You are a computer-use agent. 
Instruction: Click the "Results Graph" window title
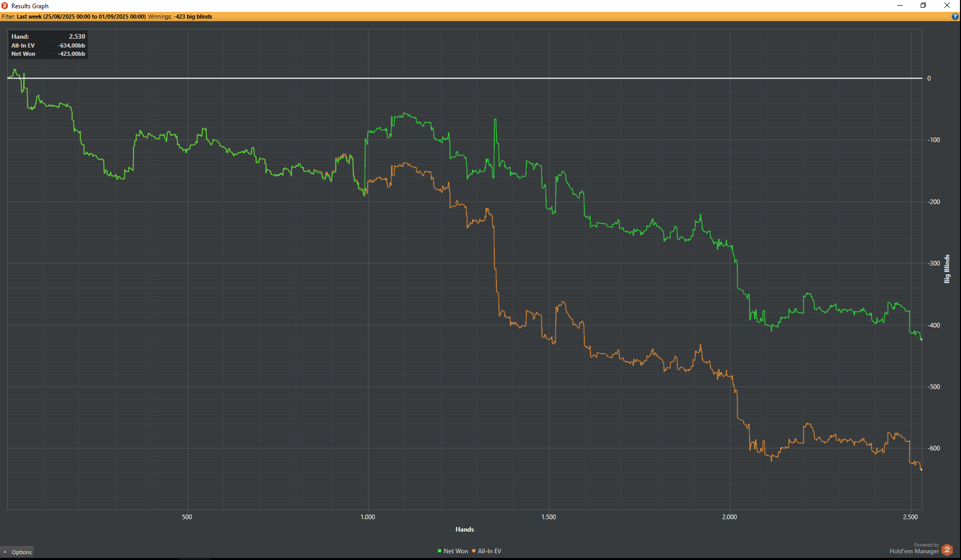30,6
